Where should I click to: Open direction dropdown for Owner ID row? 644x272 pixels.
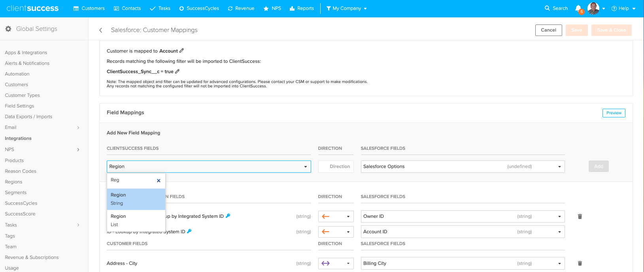tap(336, 216)
